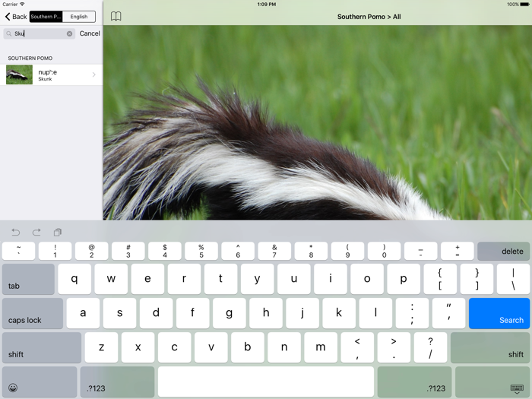Hide the on-screen keyboard
532x399 pixels.
point(516,388)
